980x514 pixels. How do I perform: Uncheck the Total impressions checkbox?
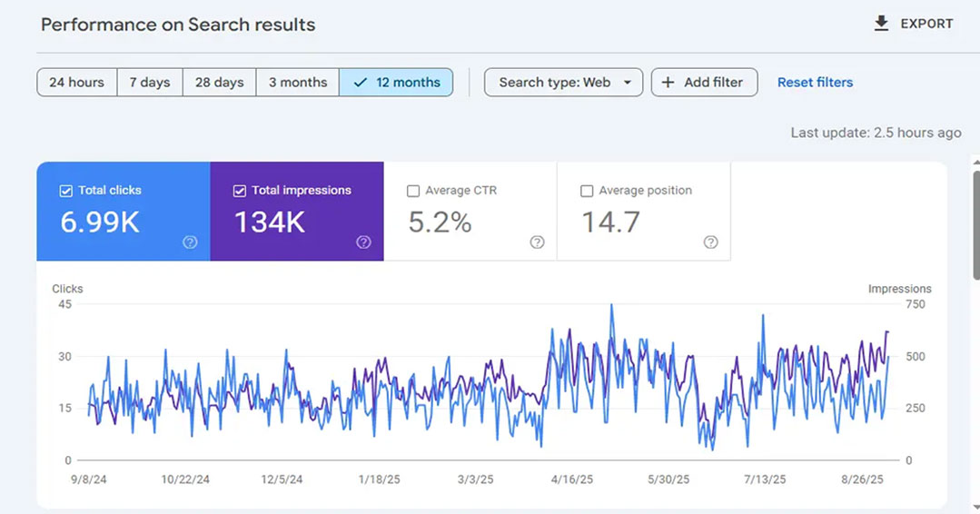[x=240, y=191]
